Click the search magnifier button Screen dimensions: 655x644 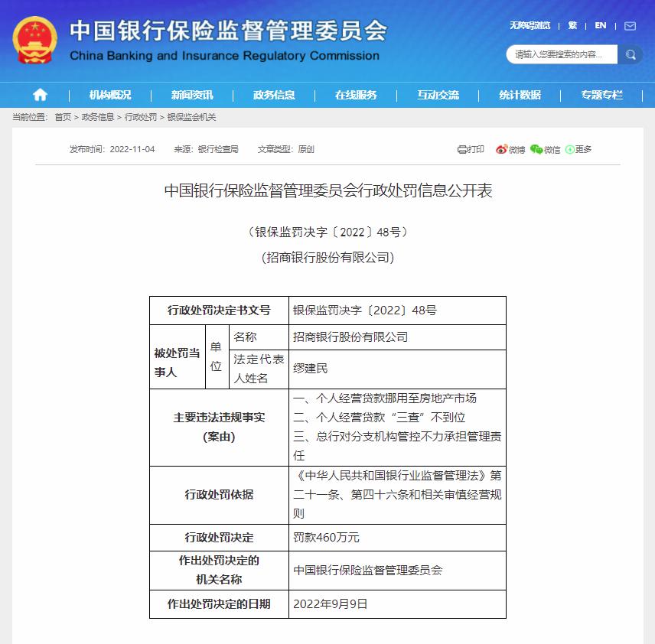coord(631,54)
